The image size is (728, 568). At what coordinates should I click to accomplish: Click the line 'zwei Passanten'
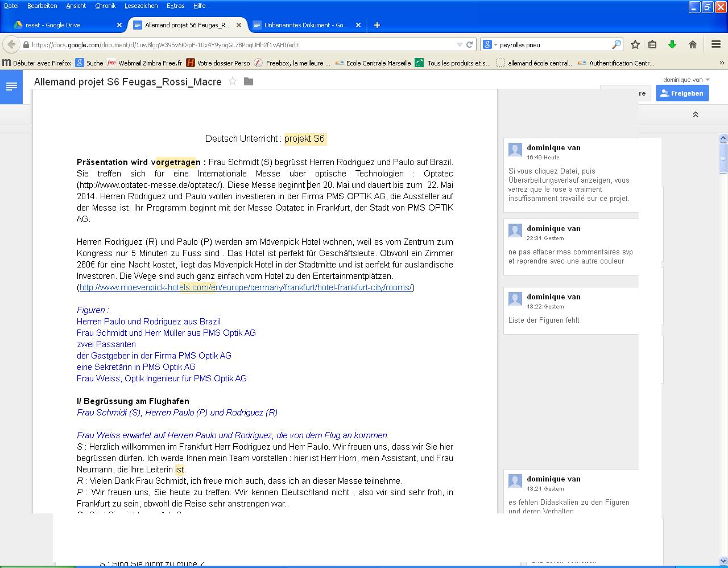106,344
